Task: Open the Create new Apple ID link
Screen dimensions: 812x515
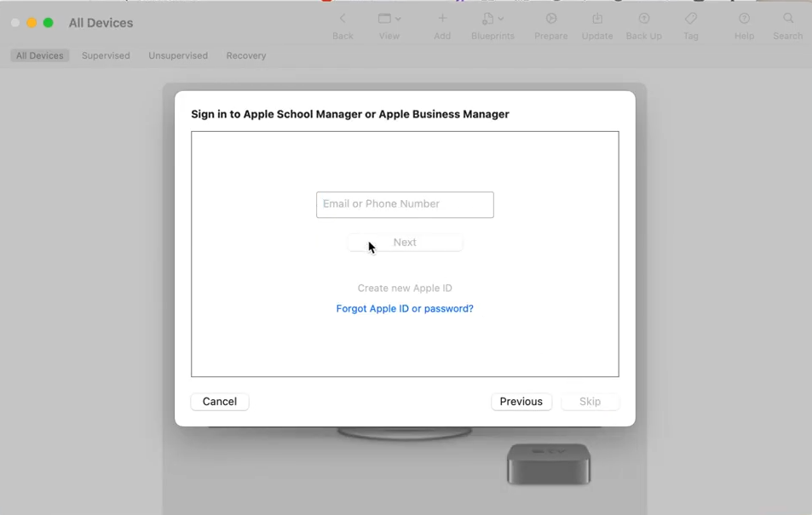Action: coord(405,289)
